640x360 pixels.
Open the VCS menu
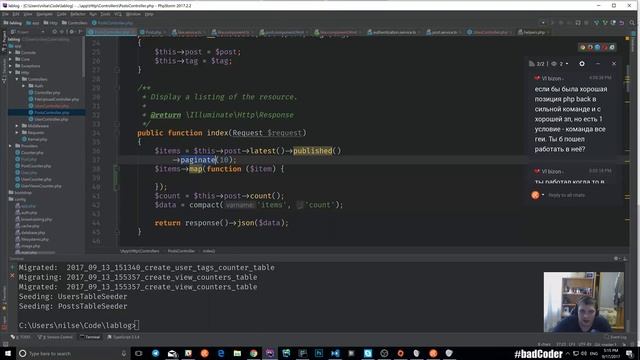coord(118,14)
